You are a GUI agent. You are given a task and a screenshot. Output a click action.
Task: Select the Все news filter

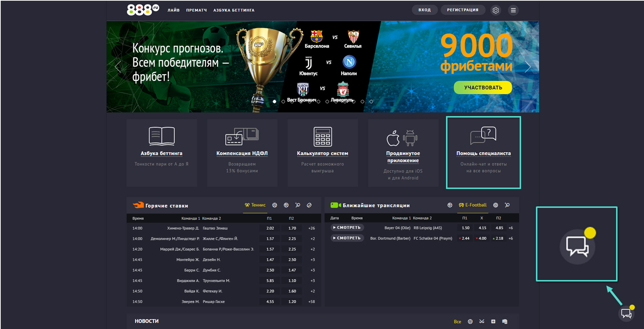click(x=457, y=322)
